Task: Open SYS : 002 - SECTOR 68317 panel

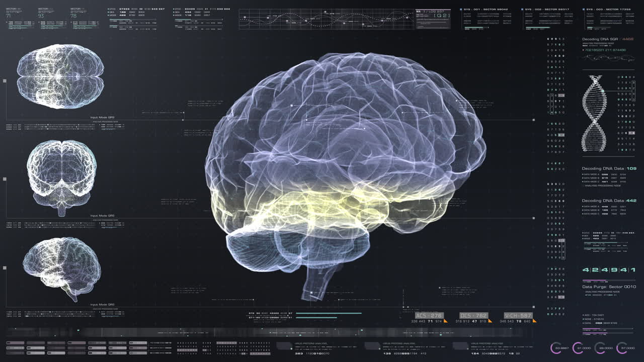Action: click(x=548, y=9)
